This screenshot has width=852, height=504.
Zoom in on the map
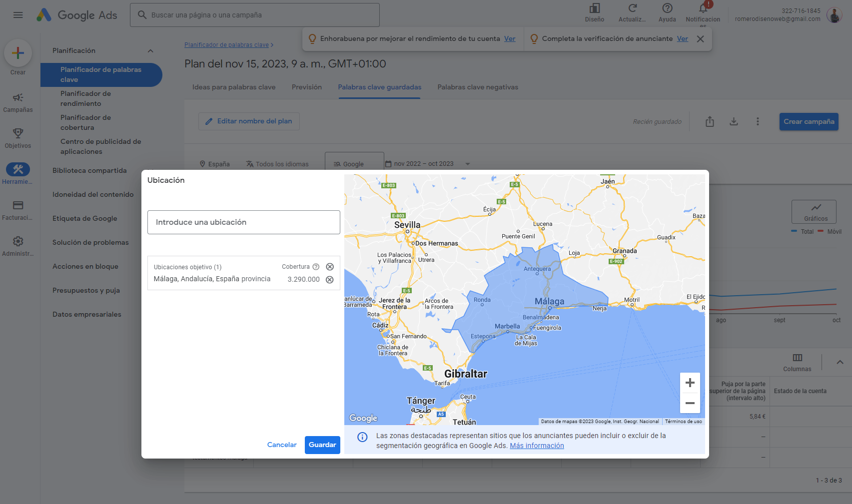(690, 383)
